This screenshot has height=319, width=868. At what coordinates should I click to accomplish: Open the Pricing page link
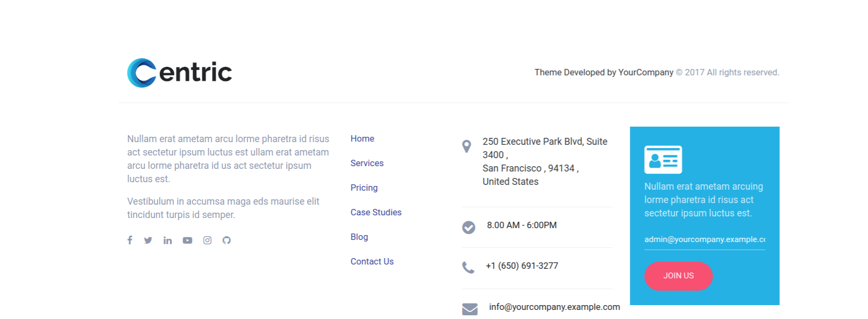[364, 188]
